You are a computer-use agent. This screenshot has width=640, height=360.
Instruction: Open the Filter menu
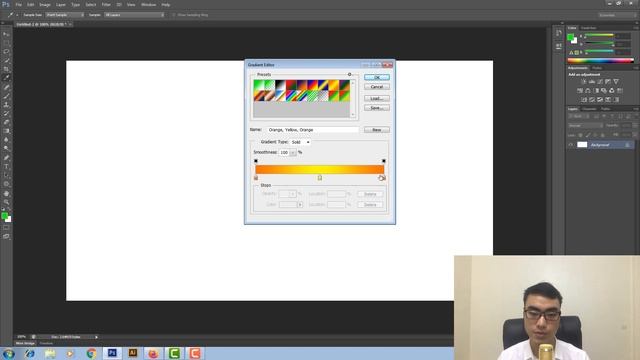click(x=106, y=5)
